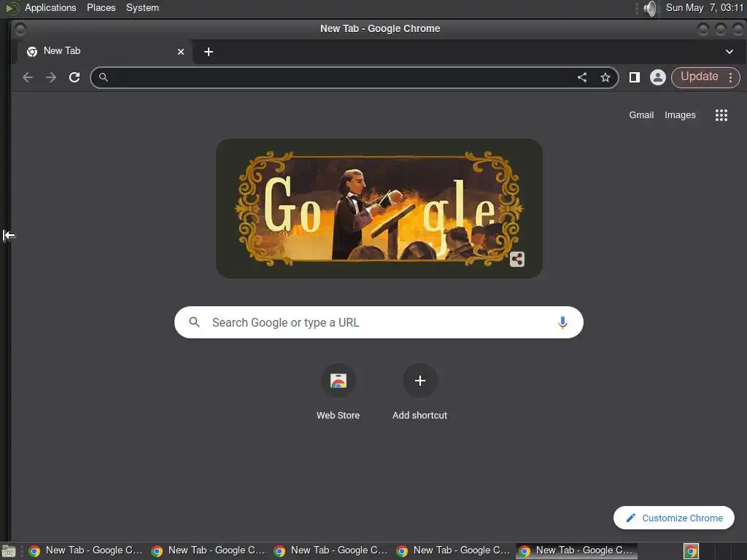Click the date and time clock
This screenshot has width=747, height=560.
click(705, 7)
